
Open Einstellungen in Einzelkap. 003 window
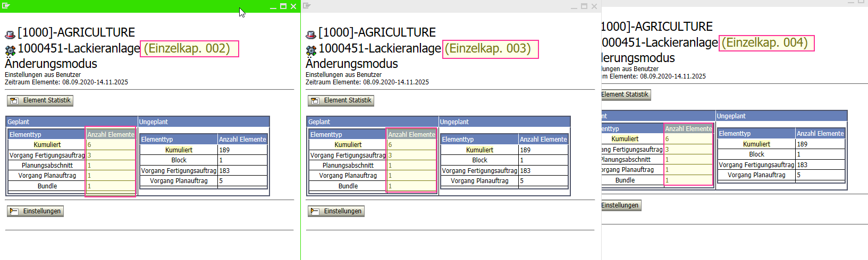(x=336, y=211)
